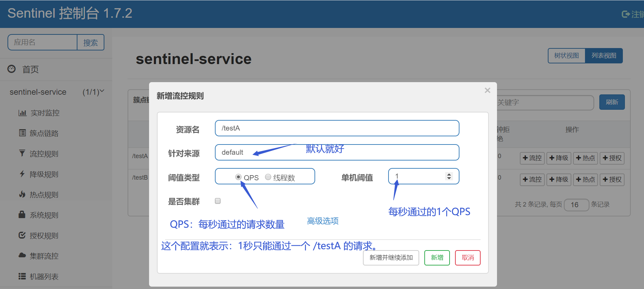Click the /testB table row cell
This screenshot has width=644, height=289.
pos(140,178)
